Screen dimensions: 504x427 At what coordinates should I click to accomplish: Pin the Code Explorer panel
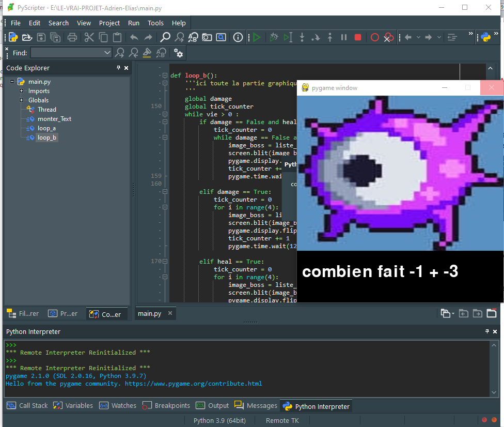(118, 68)
